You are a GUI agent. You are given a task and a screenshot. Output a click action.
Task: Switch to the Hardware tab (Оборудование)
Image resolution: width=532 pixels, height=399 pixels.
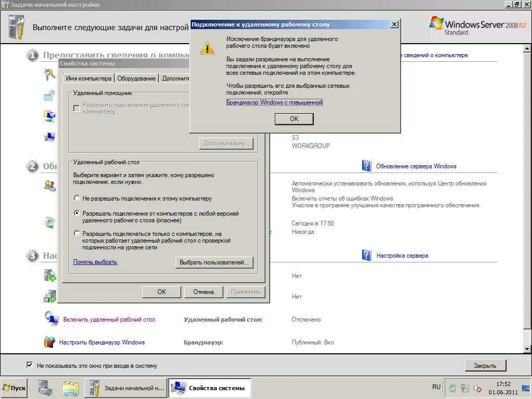coord(137,78)
